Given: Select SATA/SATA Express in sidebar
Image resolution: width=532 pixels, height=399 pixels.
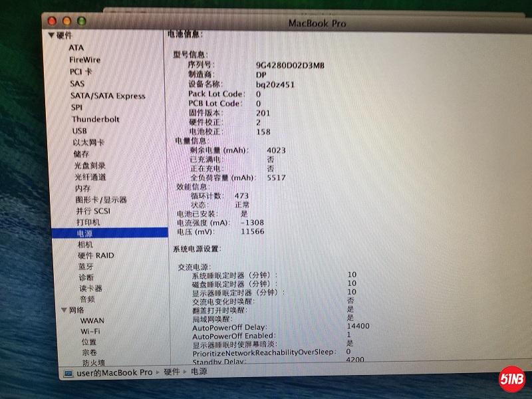Looking at the screenshot, I should click(x=108, y=96).
